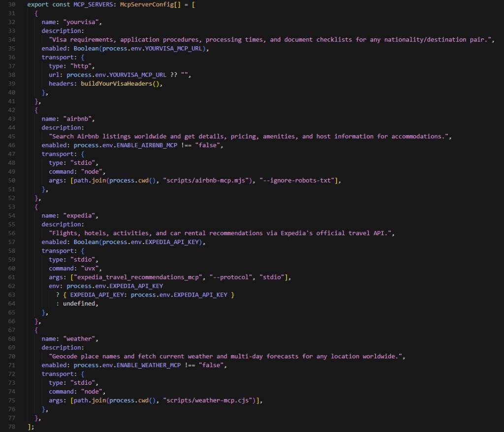504x432 pixels.
Task: Click the "expedia_travel_recommendations_mcp" argument string
Action: pyautogui.click(x=138, y=278)
